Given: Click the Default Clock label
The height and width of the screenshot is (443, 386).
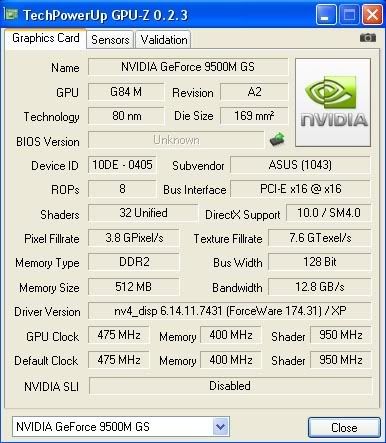Looking at the screenshot, I should point(46,361).
